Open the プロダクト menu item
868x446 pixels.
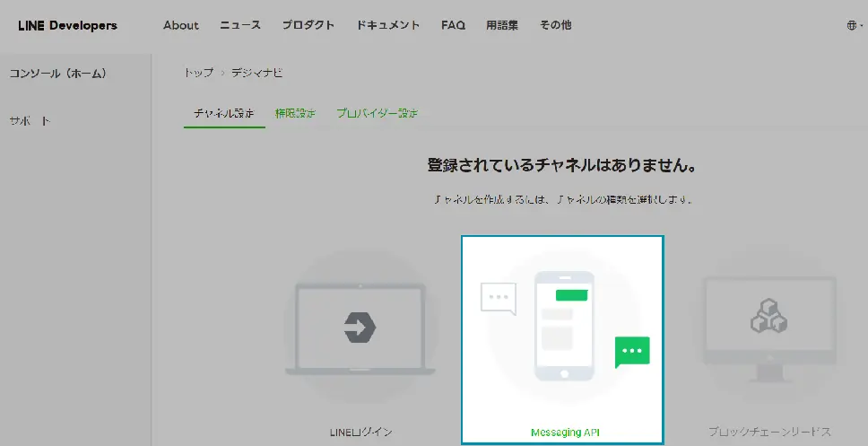tap(308, 25)
